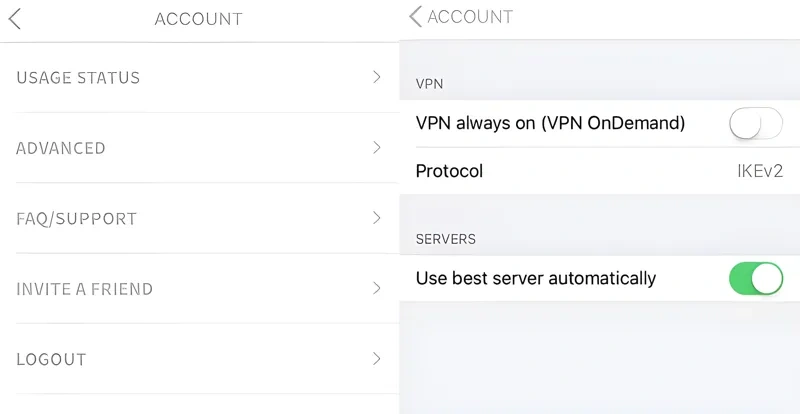Click the chevron arrow in the Invite a Friend row

click(x=377, y=288)
